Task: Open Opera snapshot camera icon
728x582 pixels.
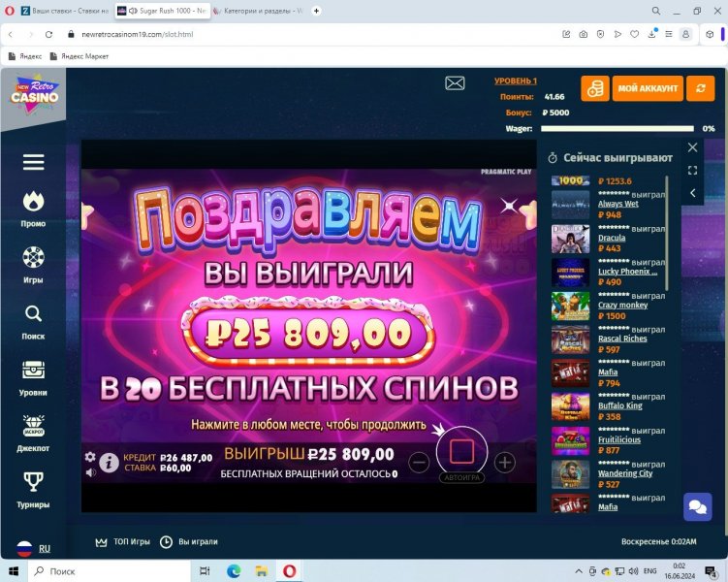Action: coord(584,34)
